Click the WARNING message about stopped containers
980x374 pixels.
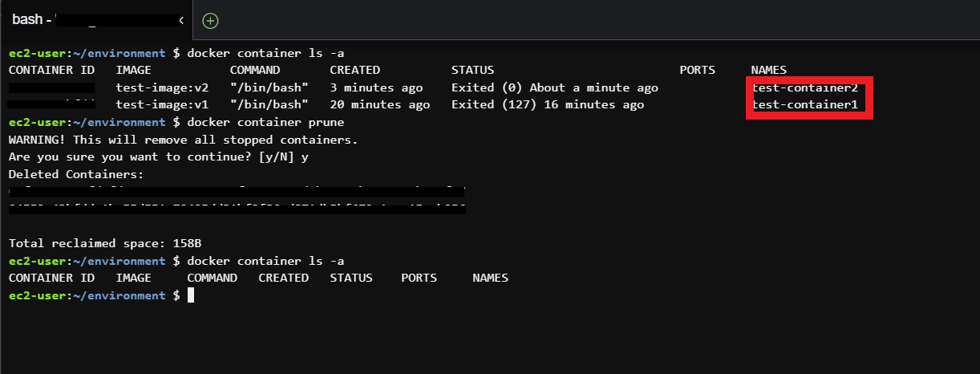pyautogui.click(x=183, y=140)
